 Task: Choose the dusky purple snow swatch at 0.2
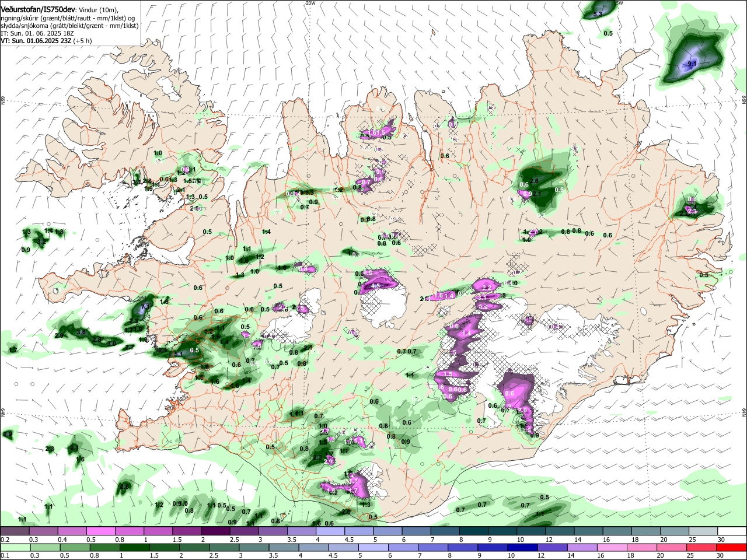(15, 531)
